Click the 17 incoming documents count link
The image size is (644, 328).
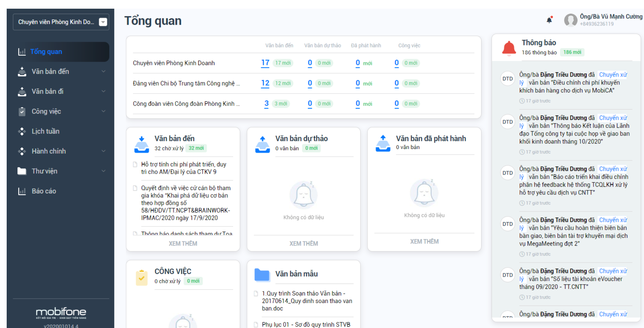point(265,63)
